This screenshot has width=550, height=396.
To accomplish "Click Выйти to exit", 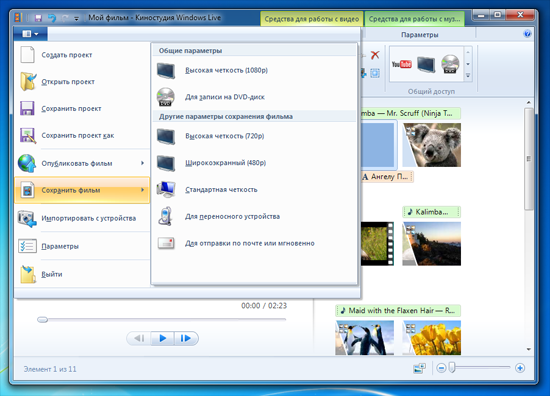I will 82,274.
